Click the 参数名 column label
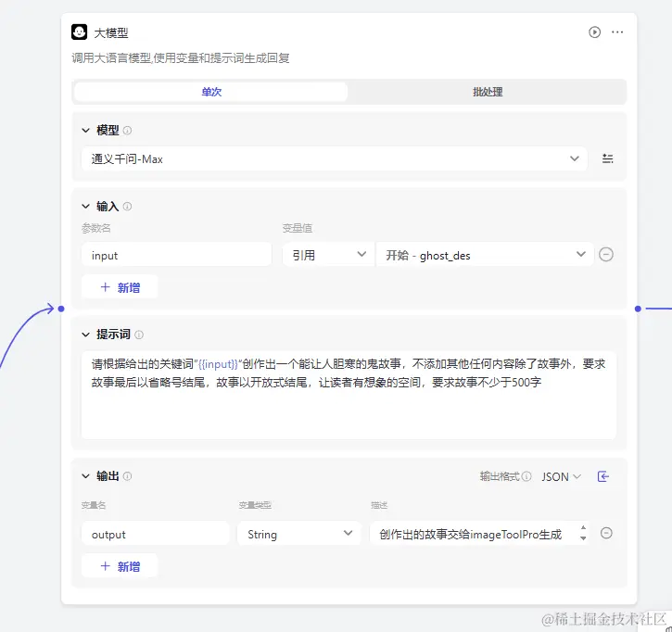Image resolution: width=672 pixels, height=632 pixels. point(96,228)
